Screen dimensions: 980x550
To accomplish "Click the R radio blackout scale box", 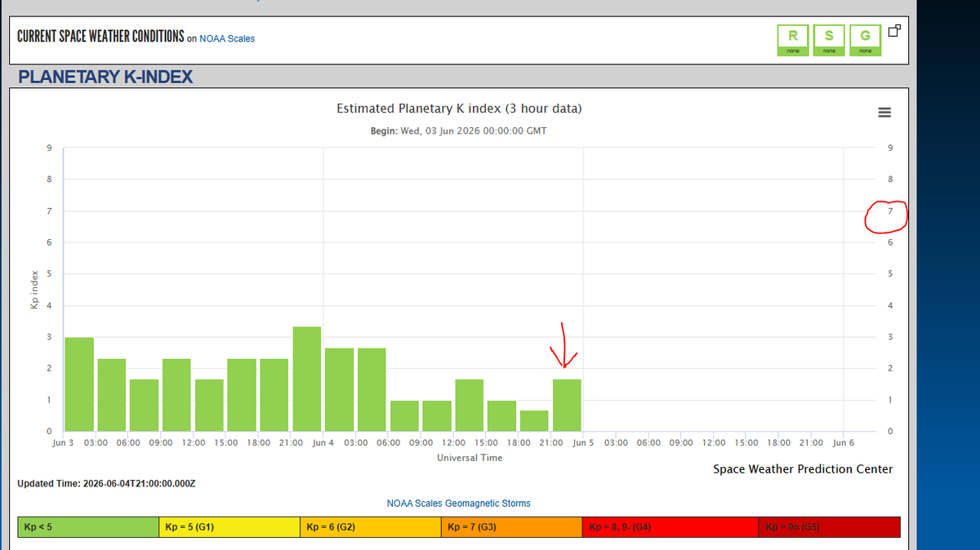I will pyautogui.click(x=792, y=40).
